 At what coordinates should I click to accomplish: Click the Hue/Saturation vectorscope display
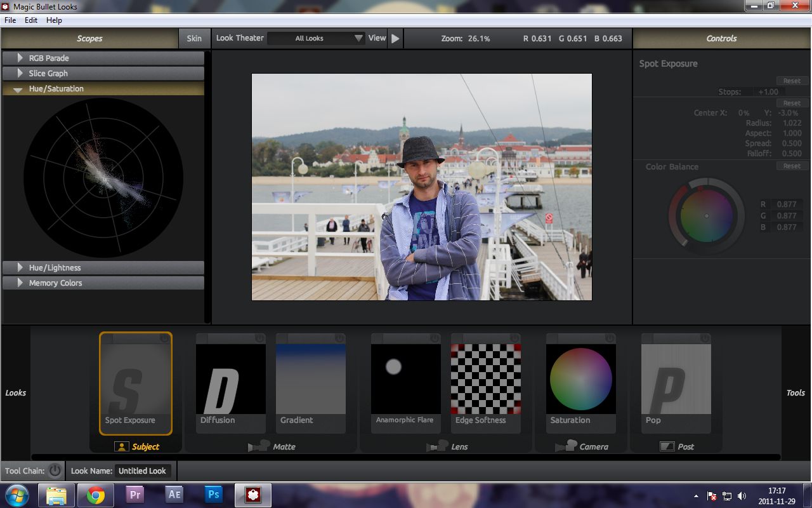pyautogui.click(x=103, y=178)
